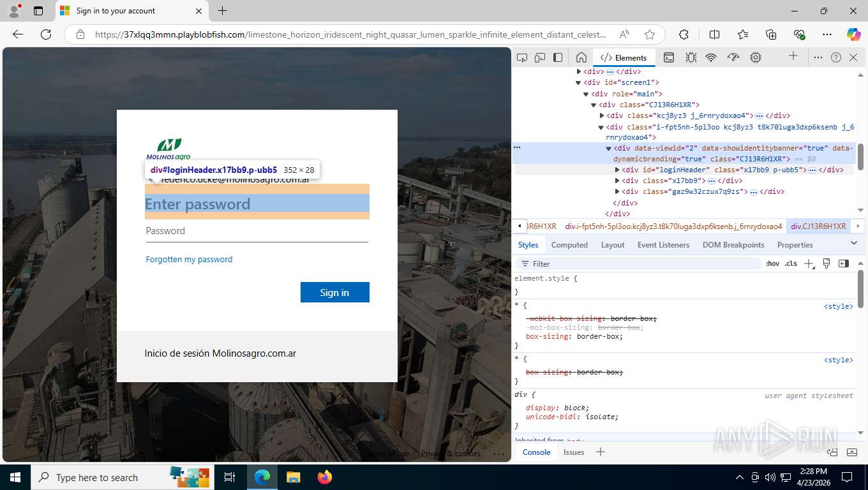The image size is (868, 490).
Task: Open the browser Collections icon
Action: pyautogui.click(x=771, y=34)
